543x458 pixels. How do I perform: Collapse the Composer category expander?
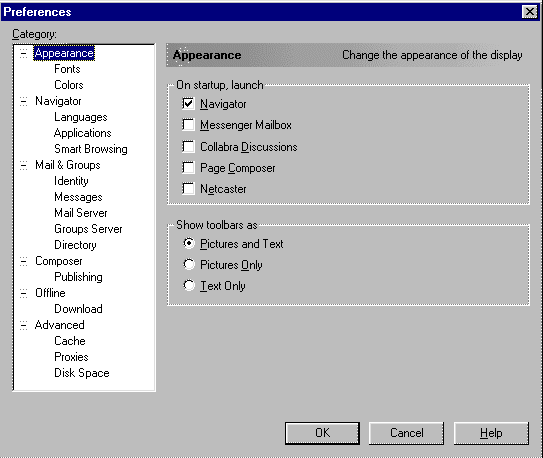pos(24,261)
